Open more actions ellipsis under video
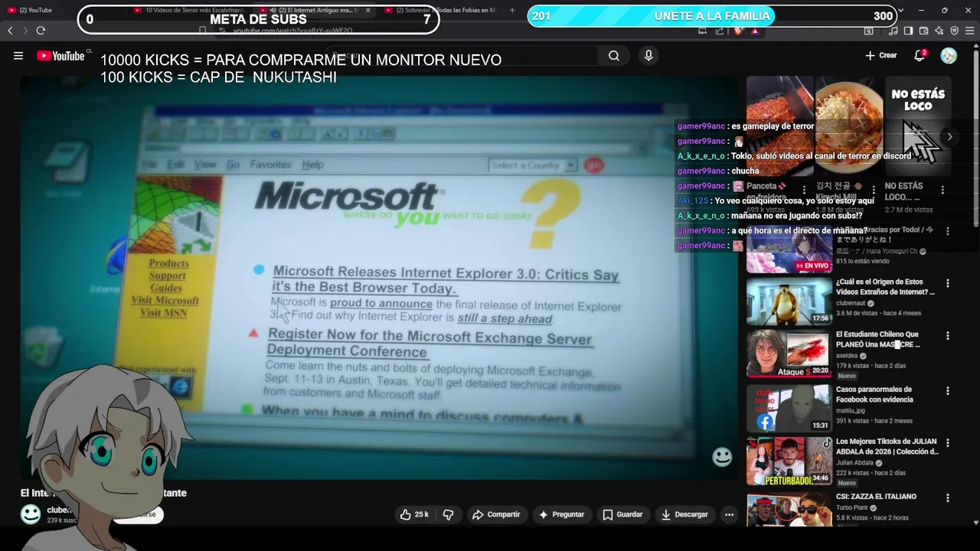 pos(729,515)
